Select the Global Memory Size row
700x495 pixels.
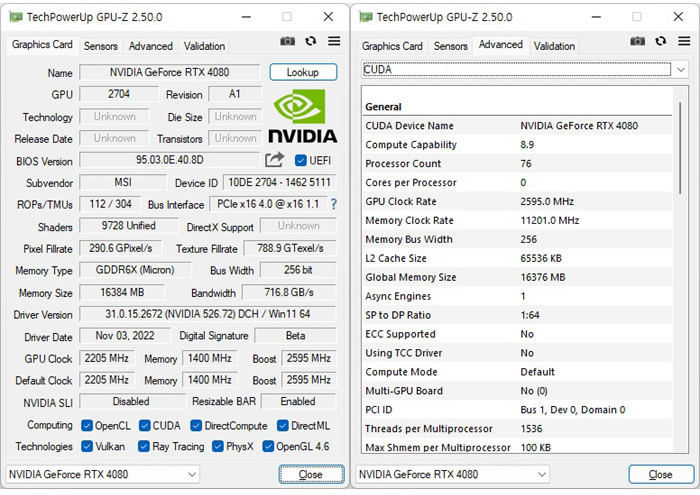point(517,277)
